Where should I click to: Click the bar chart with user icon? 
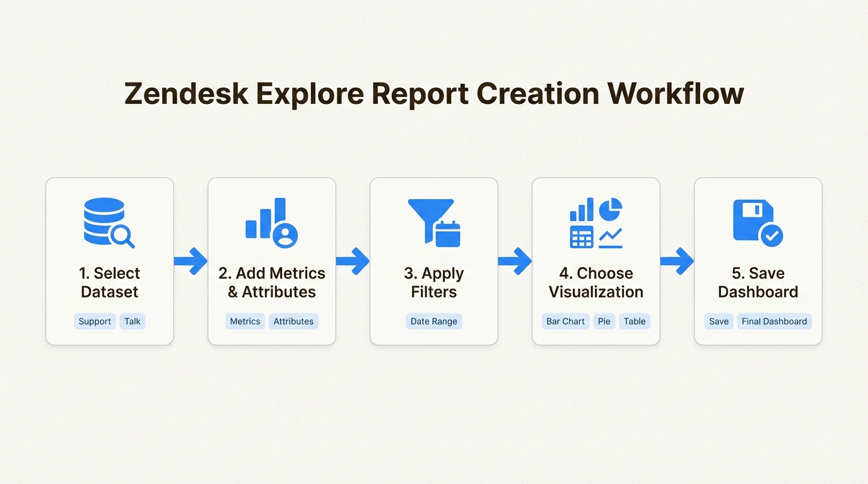[x=271, y=223]
